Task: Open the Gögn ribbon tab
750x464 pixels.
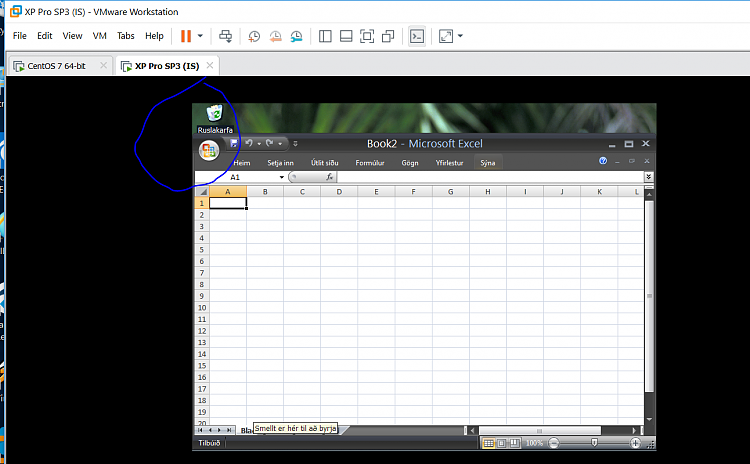Action: coord(410,163)
